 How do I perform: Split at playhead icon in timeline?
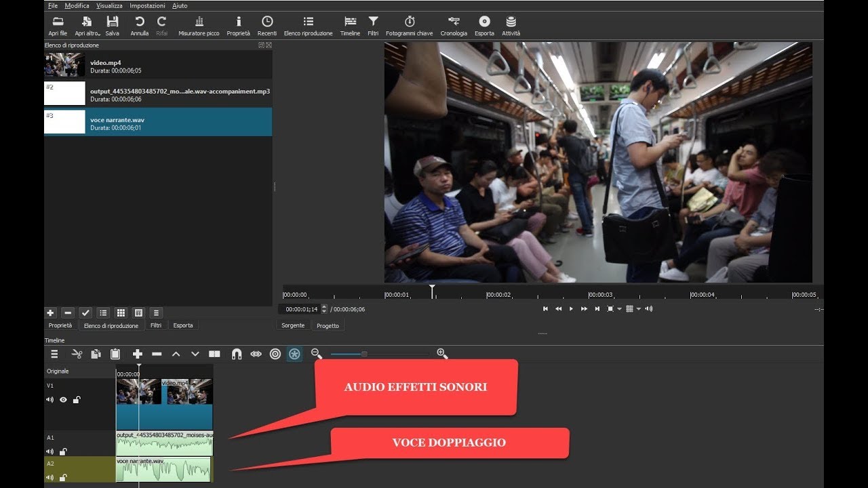[x=214, y=354]
